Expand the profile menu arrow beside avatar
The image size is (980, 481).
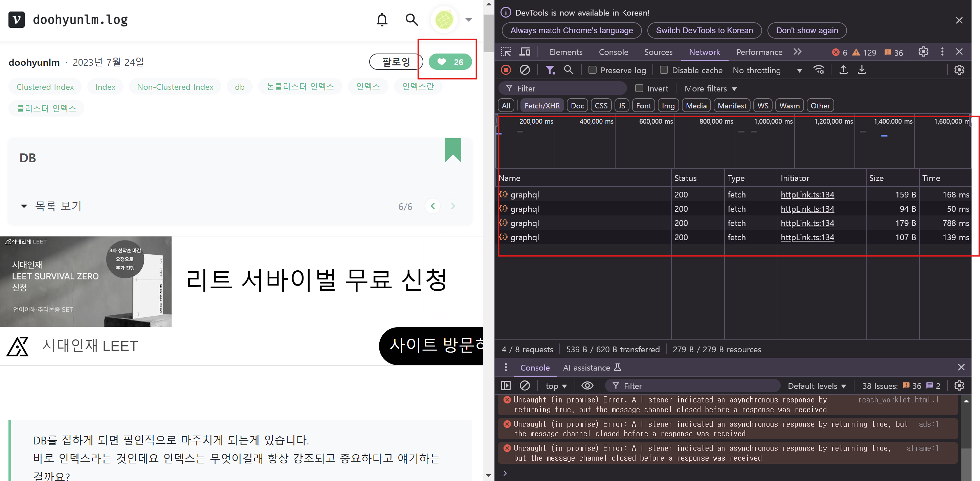point(468,20)
